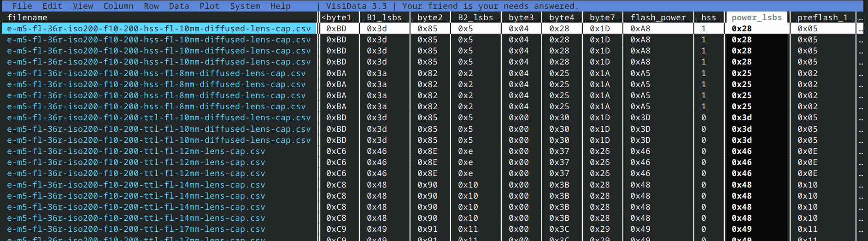
Task: Click 0x29 in the fully visible 17mm-lens-cap row
Action: coord(600,229)
